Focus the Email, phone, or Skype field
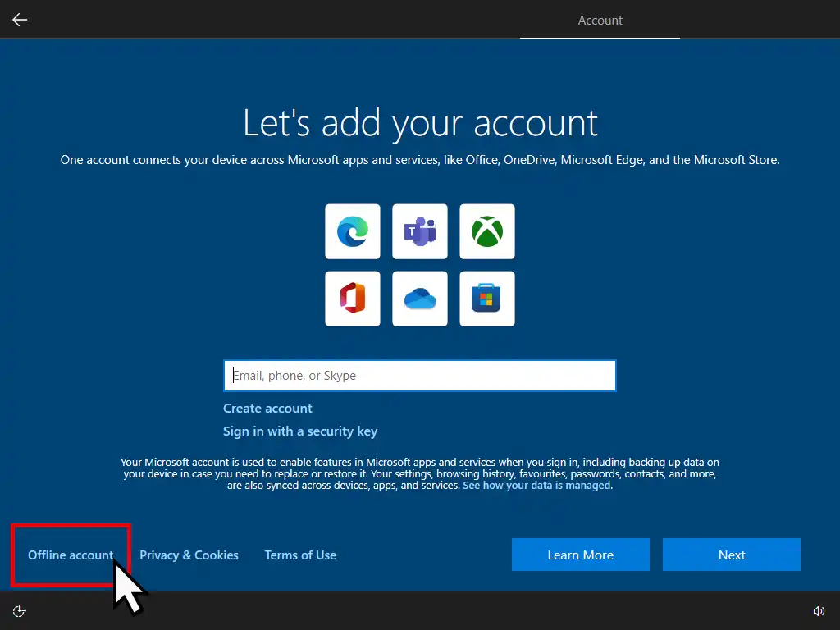 [419, 376]
